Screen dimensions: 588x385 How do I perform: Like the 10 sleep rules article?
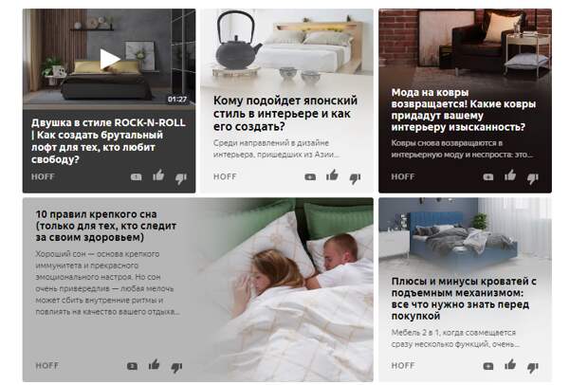click(x=155, y=364)
